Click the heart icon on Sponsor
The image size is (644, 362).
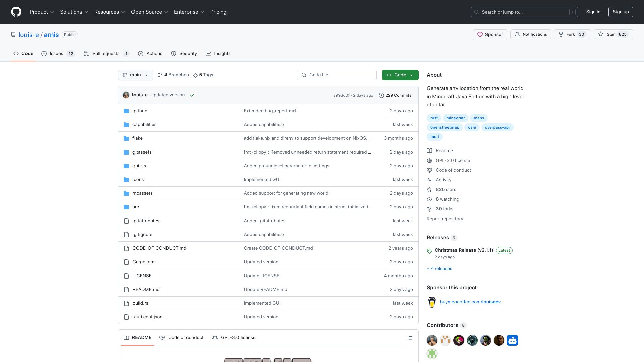pos(480,35)
